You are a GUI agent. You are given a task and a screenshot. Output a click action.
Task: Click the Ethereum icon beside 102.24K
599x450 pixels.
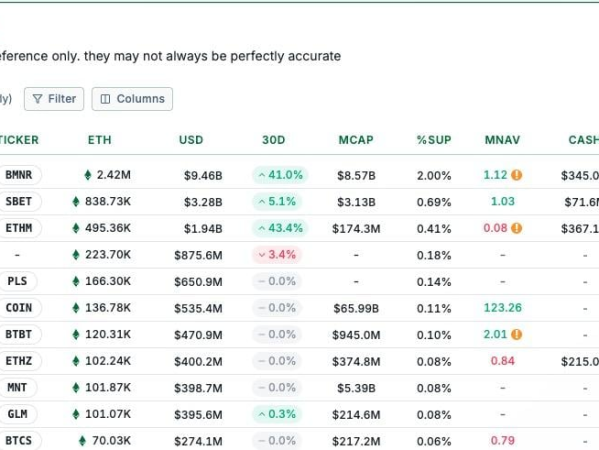pyautogui.click(x=76, y=361)
